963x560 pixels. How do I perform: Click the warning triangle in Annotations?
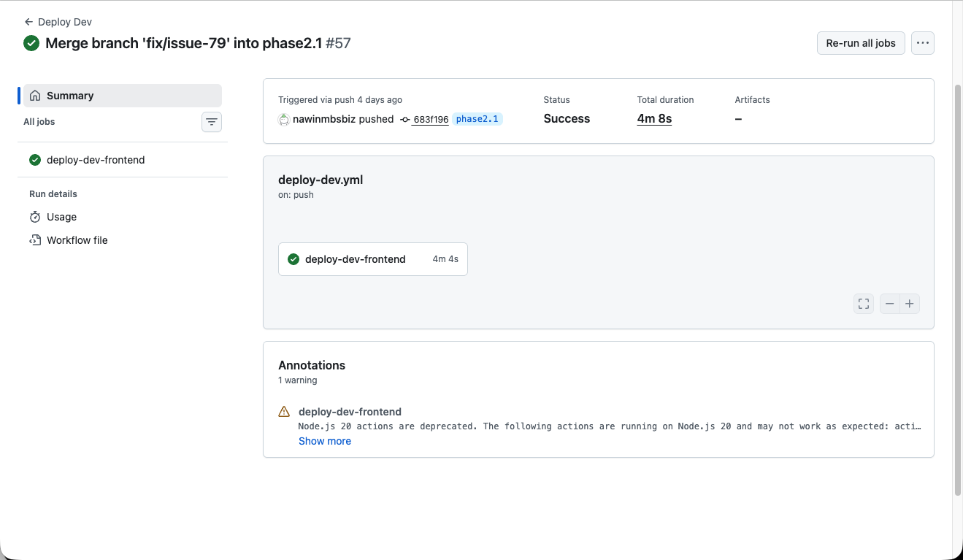point(283,411)
